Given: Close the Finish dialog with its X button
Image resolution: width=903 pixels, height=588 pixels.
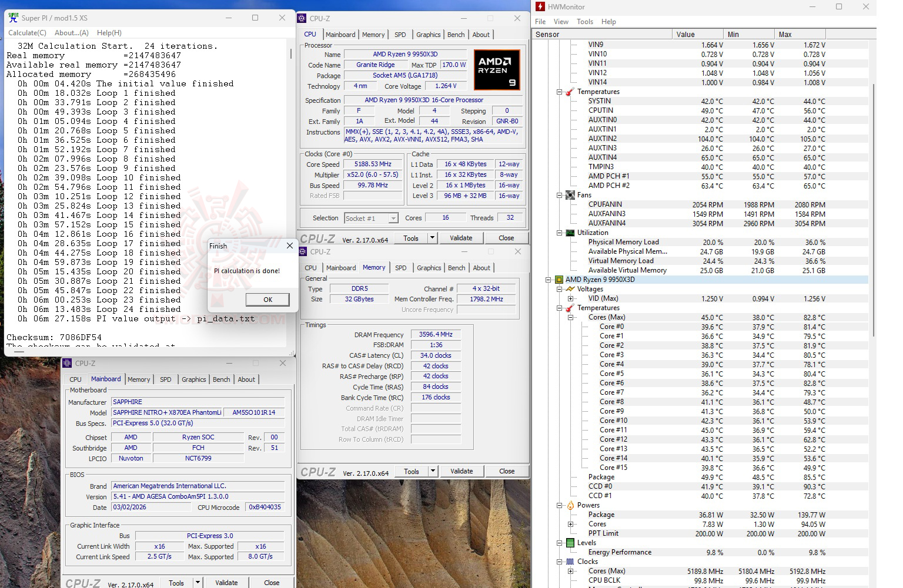Looking at the screenshot, I should coord(289,246).
